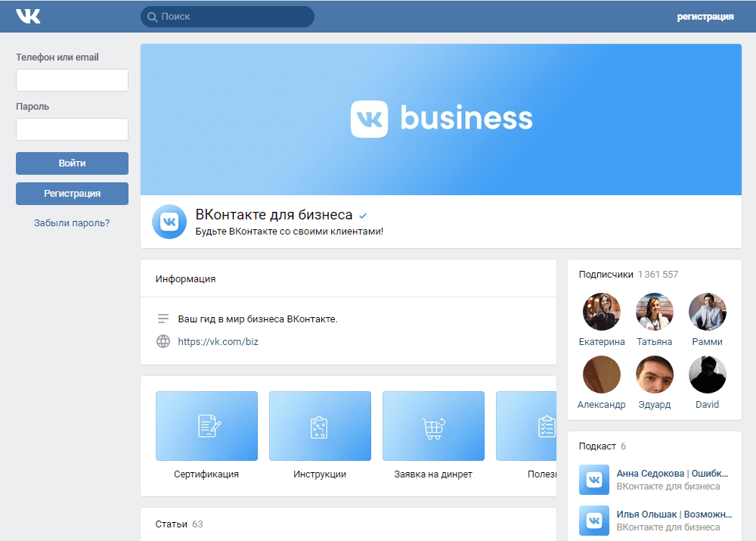
Task: Click the VK business group avatar icon
Action: tap(169, 222)
